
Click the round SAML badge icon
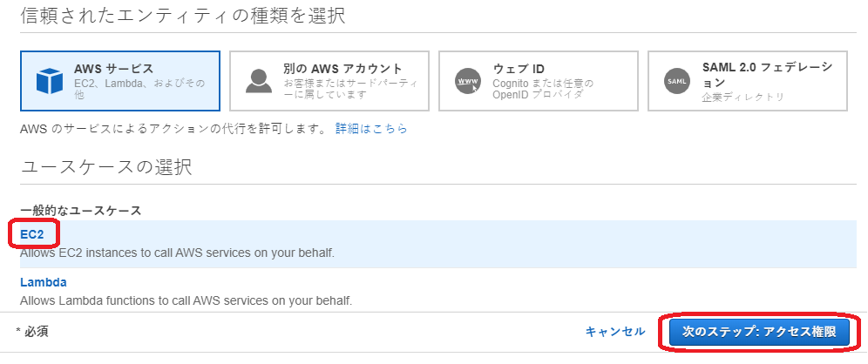677,81
